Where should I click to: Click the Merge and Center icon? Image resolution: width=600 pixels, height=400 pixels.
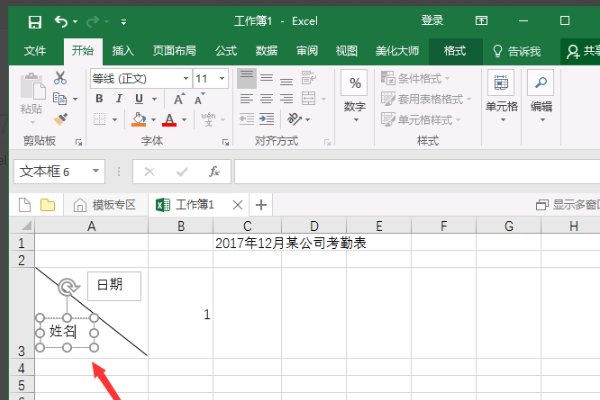click(x=308, y=98)
